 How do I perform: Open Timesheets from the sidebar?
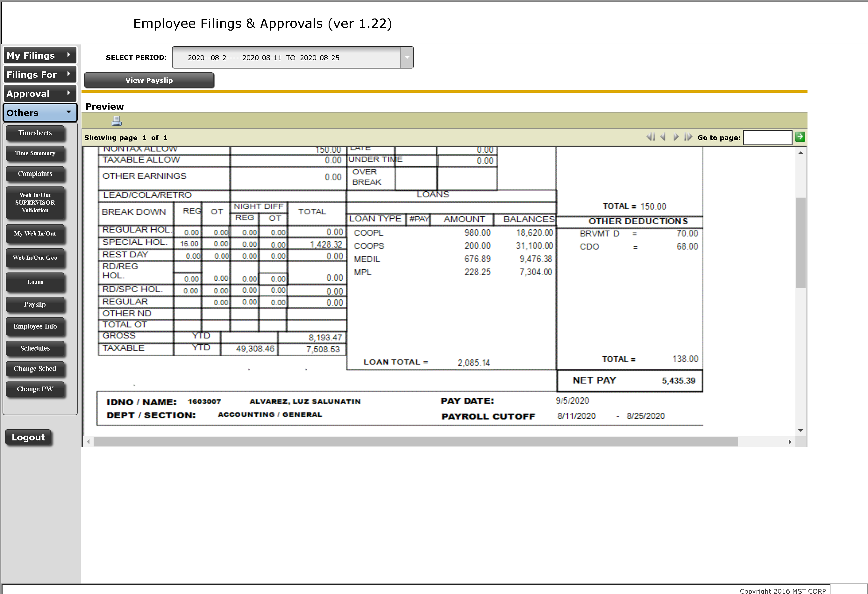(x=35, y=133)
